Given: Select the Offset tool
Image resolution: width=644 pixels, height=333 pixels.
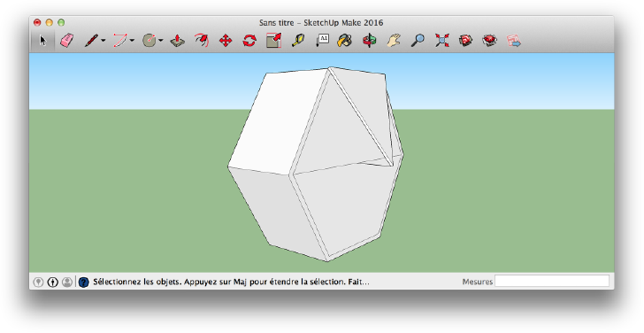Looking at the screenshot, I should [x=202, y=40].
